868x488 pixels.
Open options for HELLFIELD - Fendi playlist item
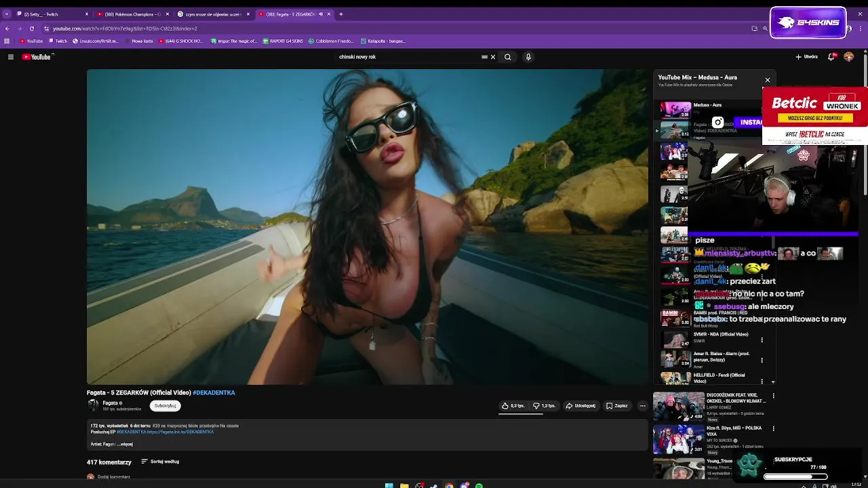(x=762, y=381)
